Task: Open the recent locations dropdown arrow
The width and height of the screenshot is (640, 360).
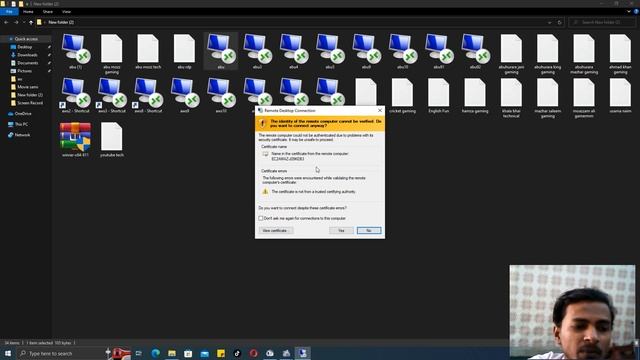Action: pos(24,22)
